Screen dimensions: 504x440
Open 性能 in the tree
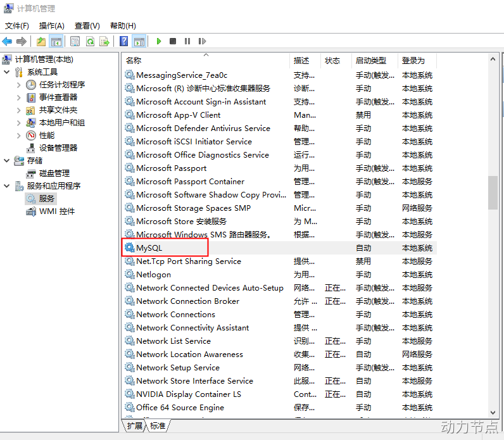click(x=47, y=135)
